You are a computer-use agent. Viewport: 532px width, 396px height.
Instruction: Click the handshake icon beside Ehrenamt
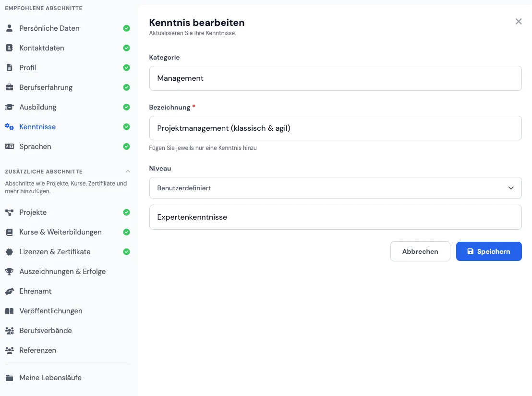click(10, 291)
